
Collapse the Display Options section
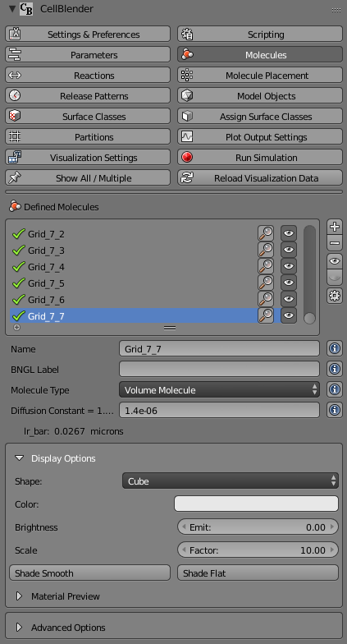[x=20, y=458]
